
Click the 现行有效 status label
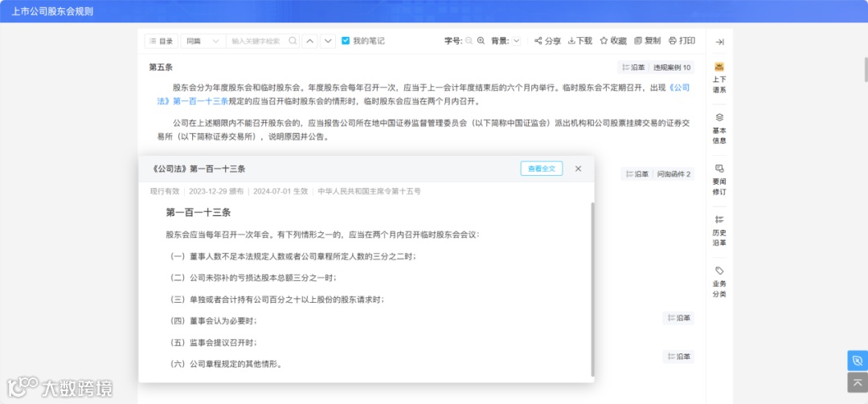(165, 191)
